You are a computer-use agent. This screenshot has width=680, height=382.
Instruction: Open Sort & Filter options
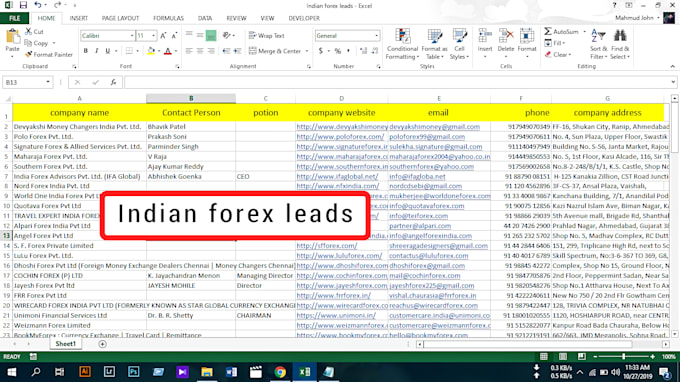pyautogui.click(x=598, y=44)
